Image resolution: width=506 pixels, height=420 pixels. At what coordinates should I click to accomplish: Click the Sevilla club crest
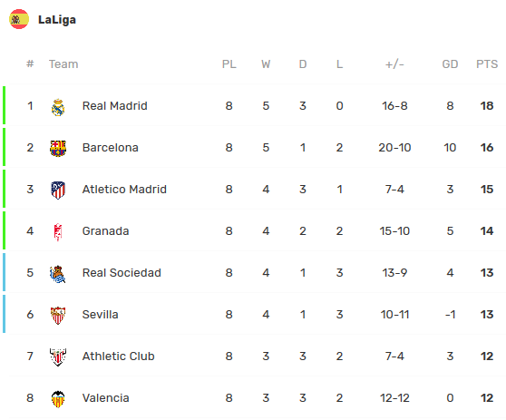pyautogui.click(x=58, y=316)
